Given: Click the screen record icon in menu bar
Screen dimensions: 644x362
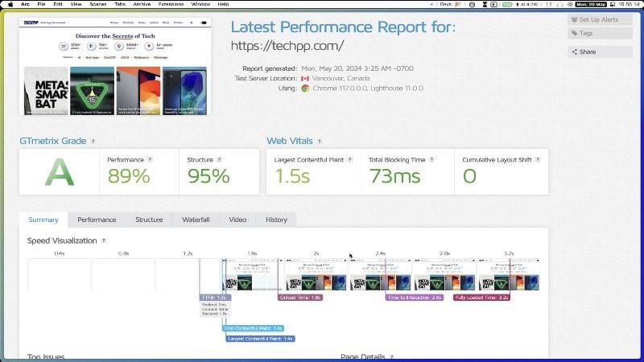Looking at the screenshot, I should click(494, 4).
